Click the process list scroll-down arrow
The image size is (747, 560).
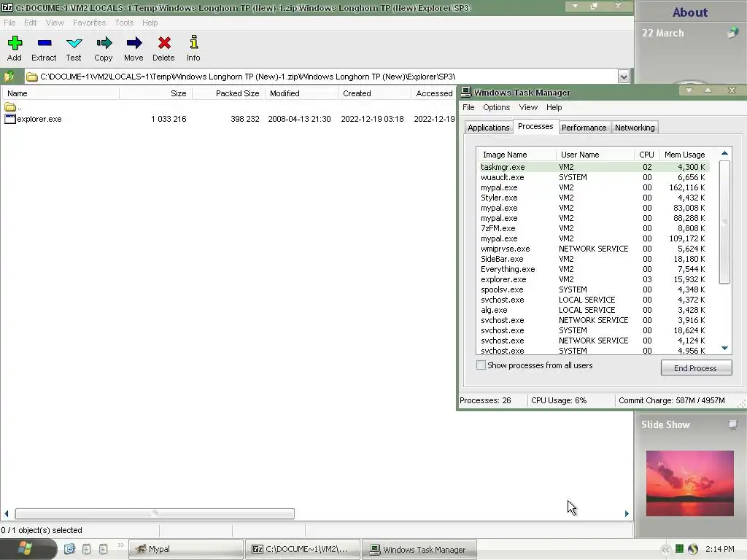pyautogui.click(x=724, y=348)
